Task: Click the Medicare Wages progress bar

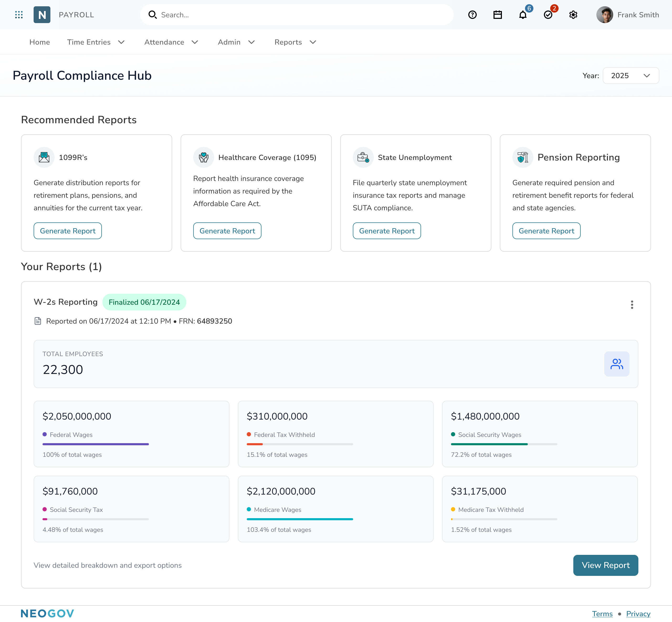Action: [x=300, y=519]
